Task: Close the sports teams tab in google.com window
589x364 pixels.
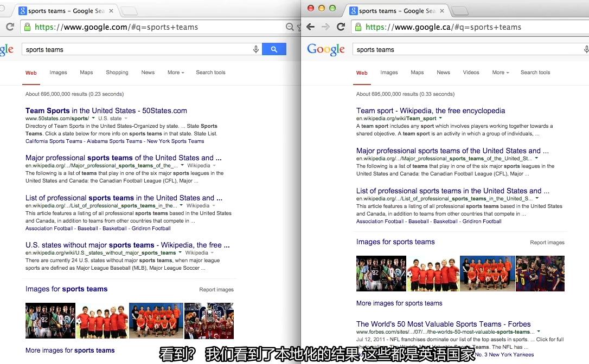Action: 111,11
